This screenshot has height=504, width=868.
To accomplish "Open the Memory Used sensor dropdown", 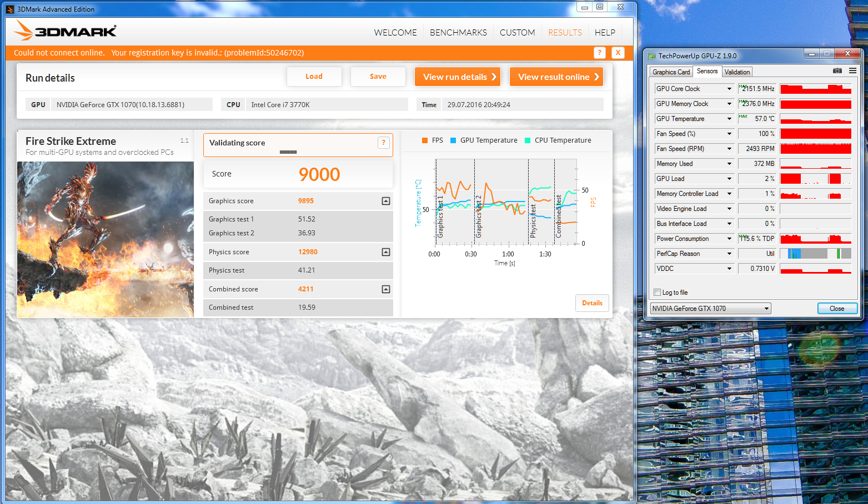I will (x=729, y=164).
